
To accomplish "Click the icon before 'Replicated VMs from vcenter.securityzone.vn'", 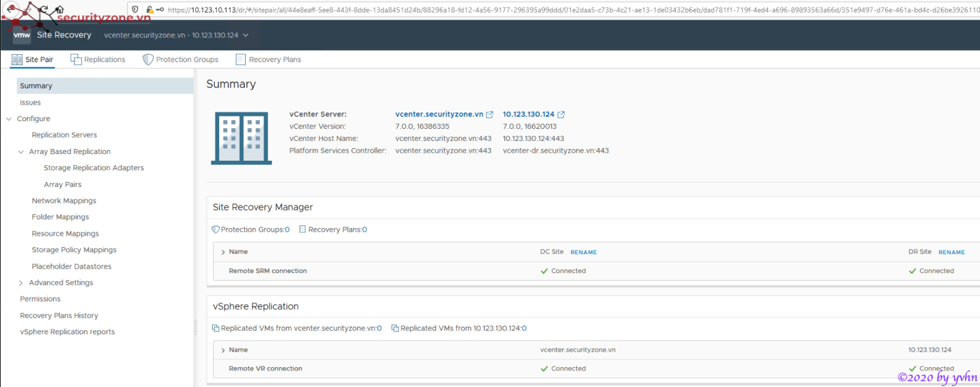I will coord(216,329).
